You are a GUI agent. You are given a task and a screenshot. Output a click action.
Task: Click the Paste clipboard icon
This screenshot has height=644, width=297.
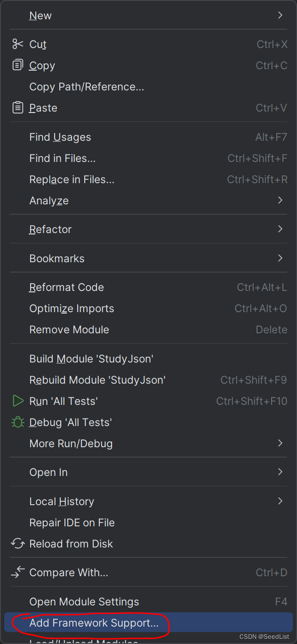18,108
